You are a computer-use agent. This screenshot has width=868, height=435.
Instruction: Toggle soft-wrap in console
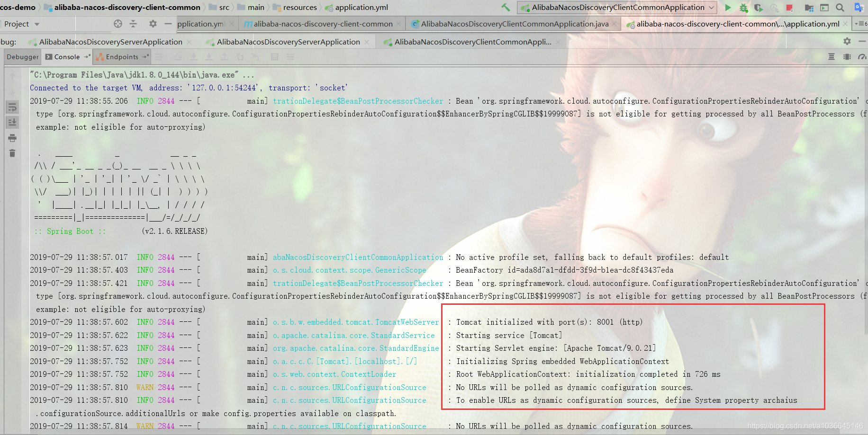12,107
